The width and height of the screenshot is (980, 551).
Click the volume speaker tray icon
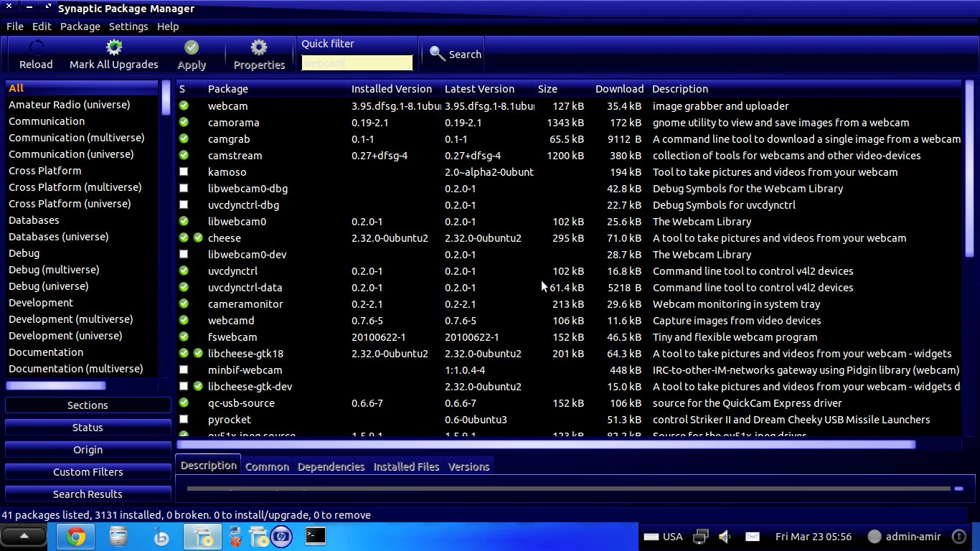point(725,537)
